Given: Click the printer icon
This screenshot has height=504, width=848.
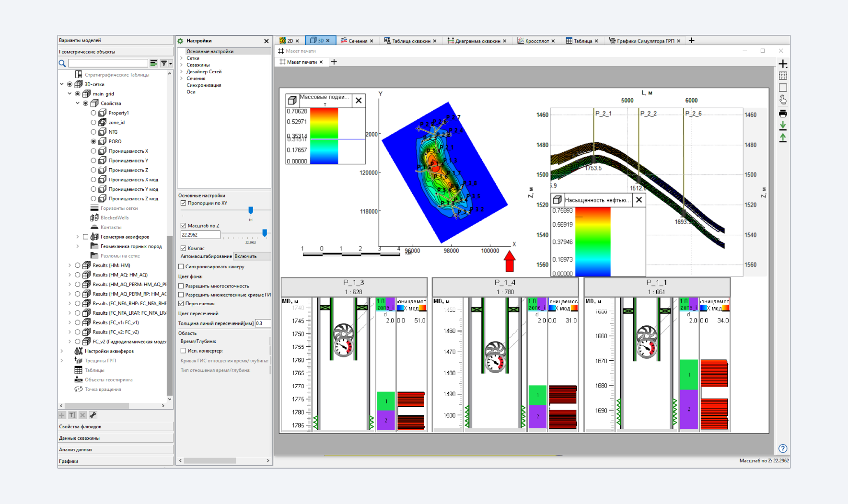Looking at the screenshot, I should [x=783, y=114].
